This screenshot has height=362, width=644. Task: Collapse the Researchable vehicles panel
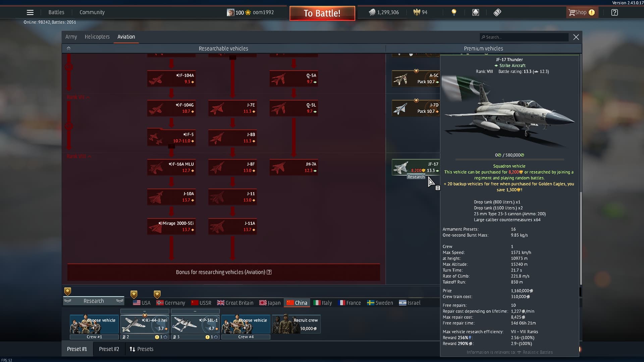point(69,48)
